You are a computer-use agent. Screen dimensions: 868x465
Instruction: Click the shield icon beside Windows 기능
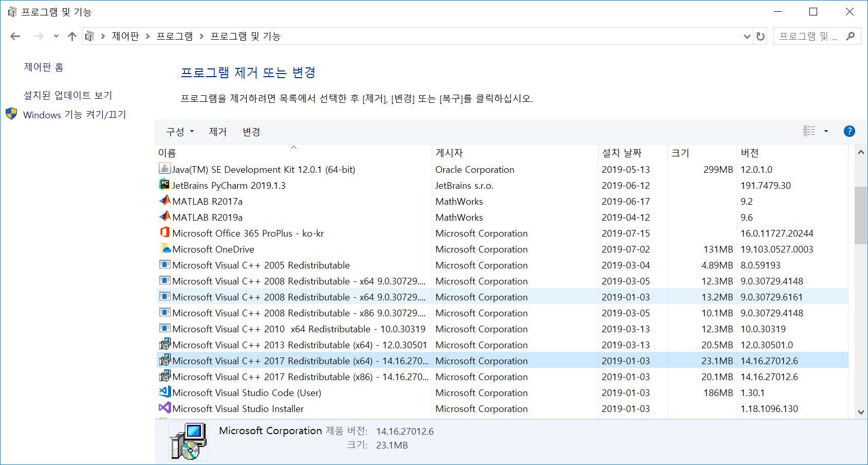pos(11,114)
